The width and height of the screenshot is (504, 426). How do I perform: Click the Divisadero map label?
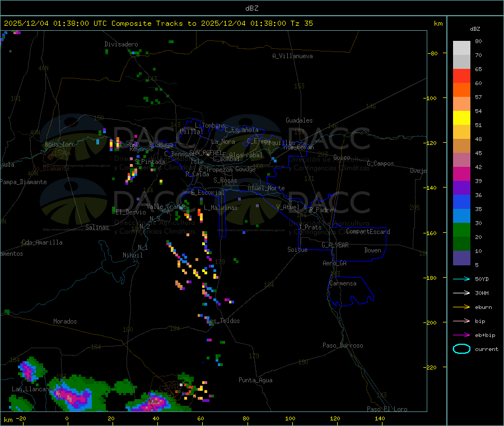pos(121,44)
